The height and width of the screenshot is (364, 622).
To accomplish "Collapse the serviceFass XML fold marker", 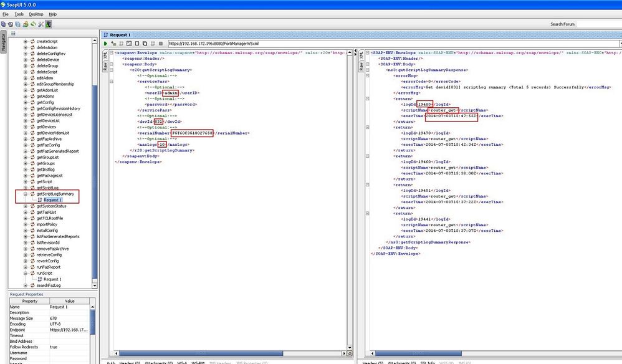I will [x=111, y=82].
